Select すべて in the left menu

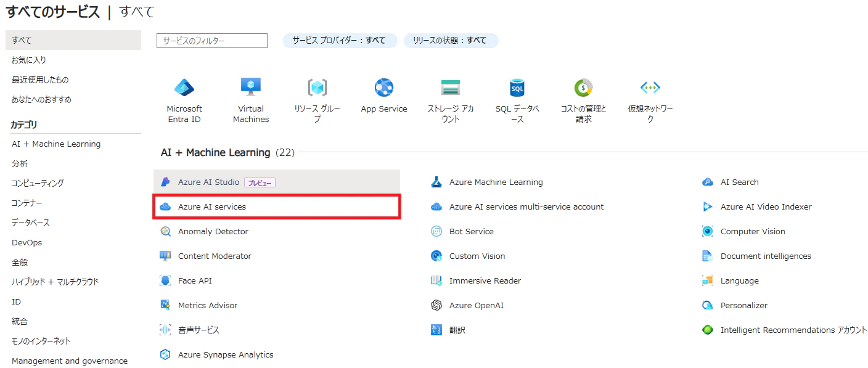pos(73,40)
